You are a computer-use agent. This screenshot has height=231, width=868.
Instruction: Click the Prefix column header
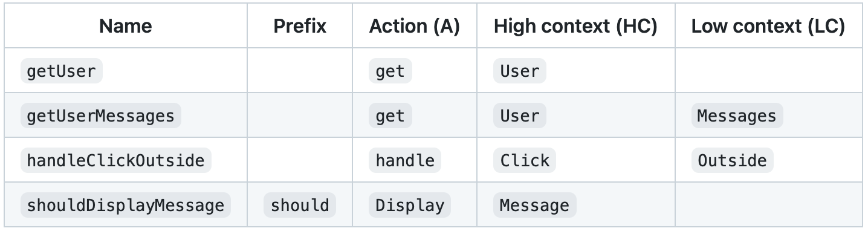[300, 26]
